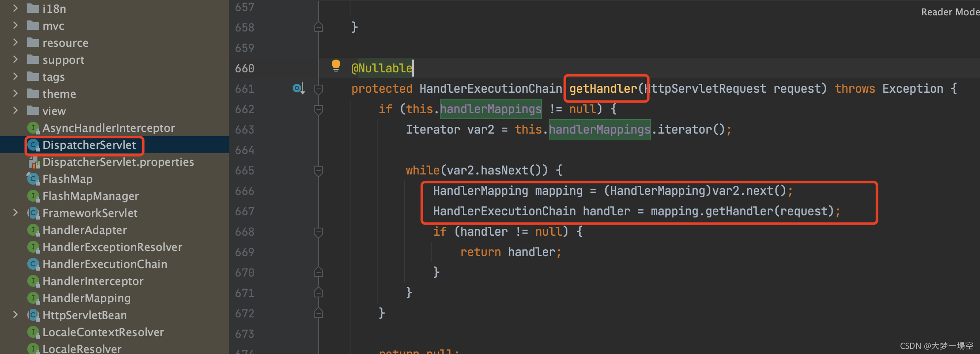
Task: Expand the i18n folder
Action: tap(15, 8)
